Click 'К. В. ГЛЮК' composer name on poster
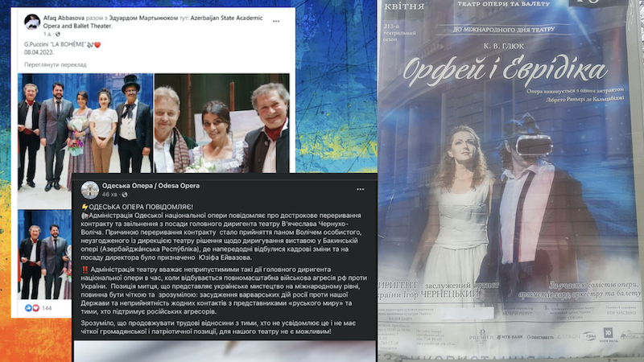Screen dimensions: 644x362 pyautogui.click(x=504, y=47)
